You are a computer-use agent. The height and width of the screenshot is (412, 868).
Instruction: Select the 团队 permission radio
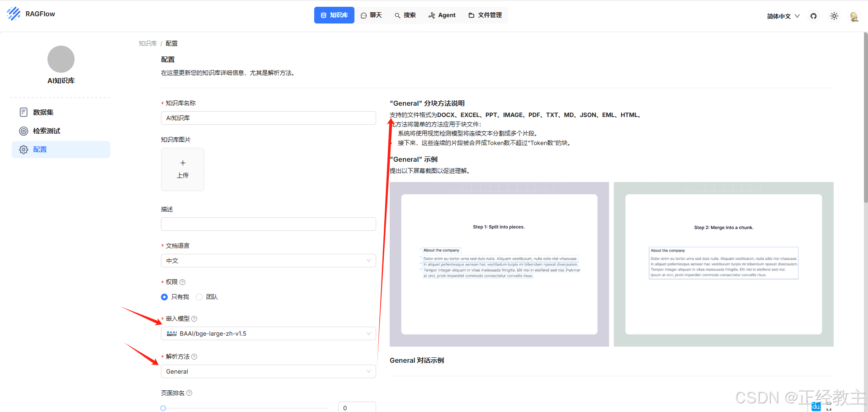click(x=199, y=297)
